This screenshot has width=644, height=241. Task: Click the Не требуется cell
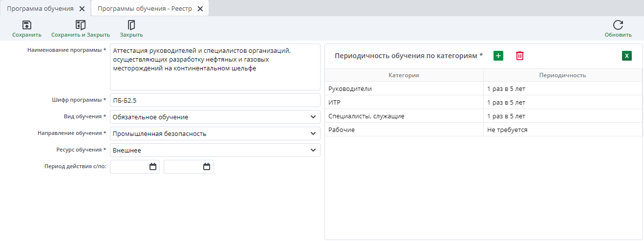pos(562,130)
